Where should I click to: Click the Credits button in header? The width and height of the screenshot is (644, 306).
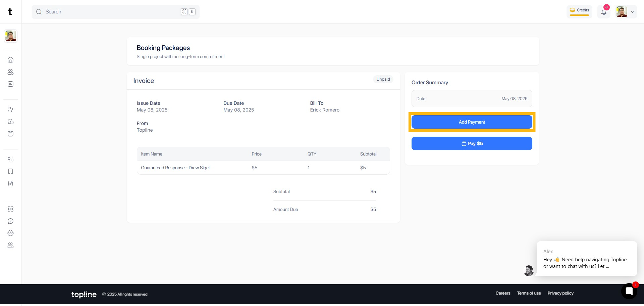[x=579, y=11]
